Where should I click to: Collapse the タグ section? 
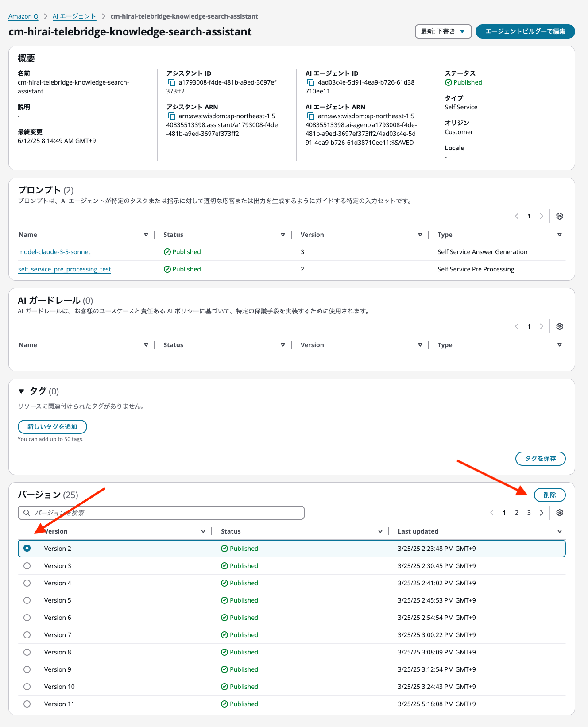pos(21,391)
